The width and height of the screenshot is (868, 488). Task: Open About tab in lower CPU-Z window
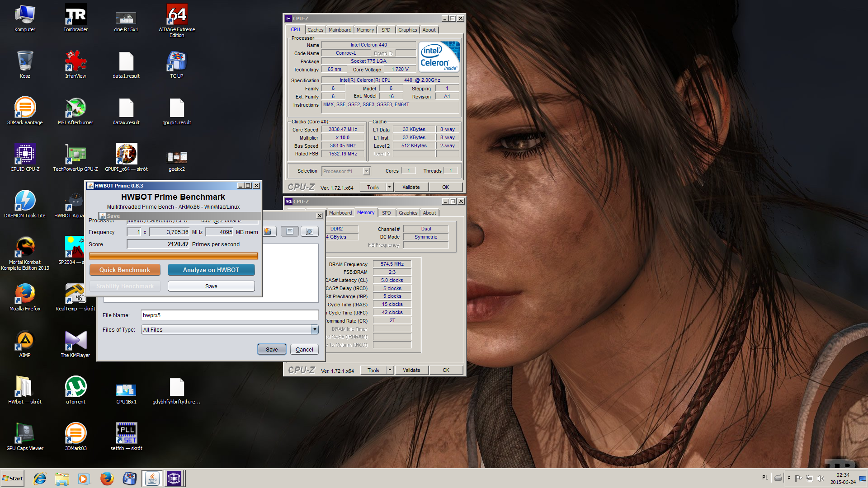click(429, 213)
